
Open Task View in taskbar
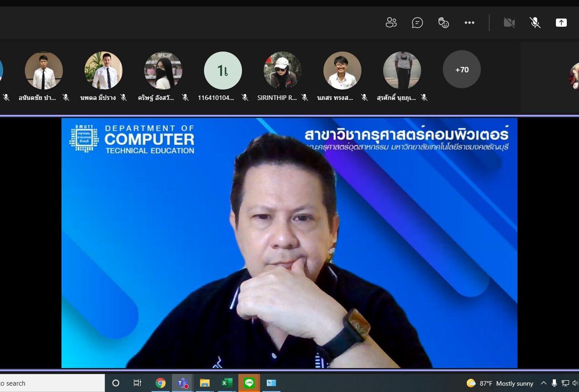point(138,383)
